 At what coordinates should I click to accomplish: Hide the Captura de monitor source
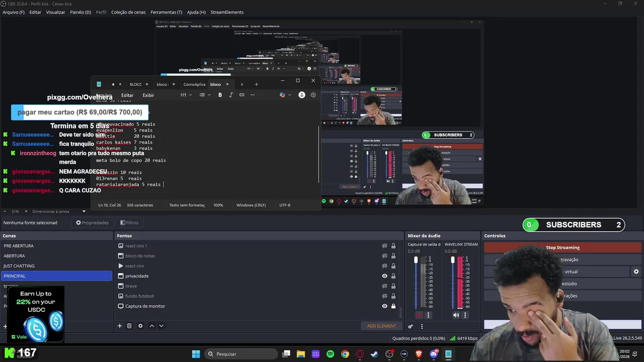(384, 306)
